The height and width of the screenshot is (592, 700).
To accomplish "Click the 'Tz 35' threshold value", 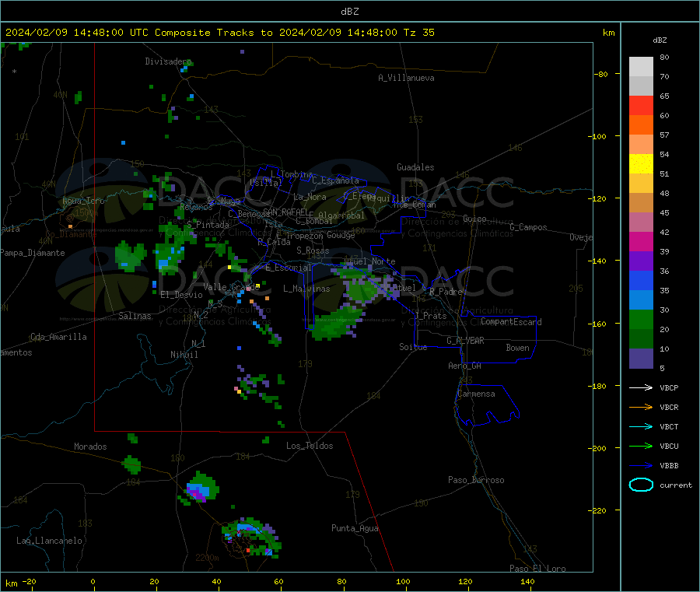I will click(x=419, y=33).
